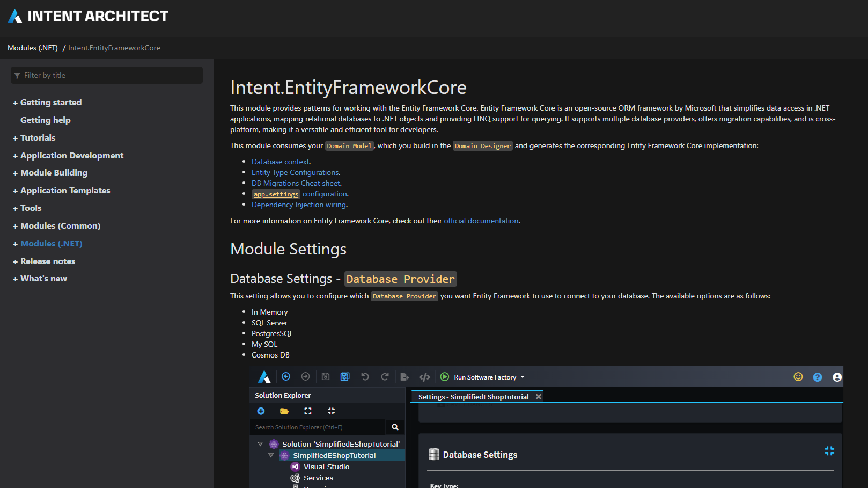Open Dependency Injection wiring link
This screenshot has width=868, height=488.
[299, 205]
